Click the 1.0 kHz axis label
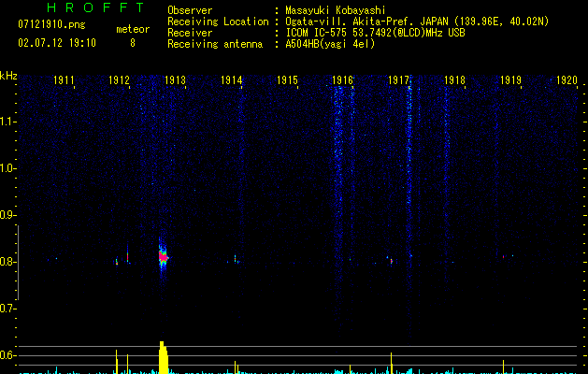The image size is (588, 374). [x=7, y=168]
